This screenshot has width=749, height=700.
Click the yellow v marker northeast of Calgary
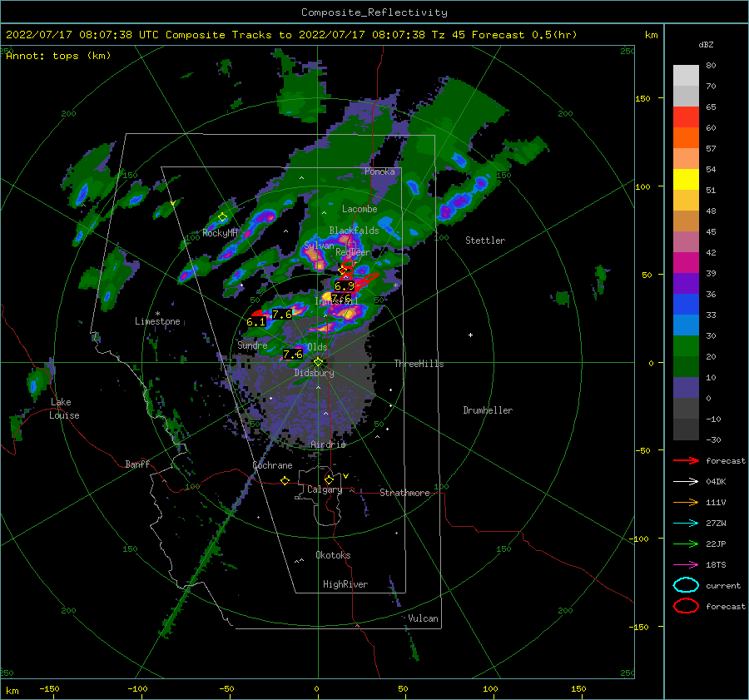[x=345, y=476]
